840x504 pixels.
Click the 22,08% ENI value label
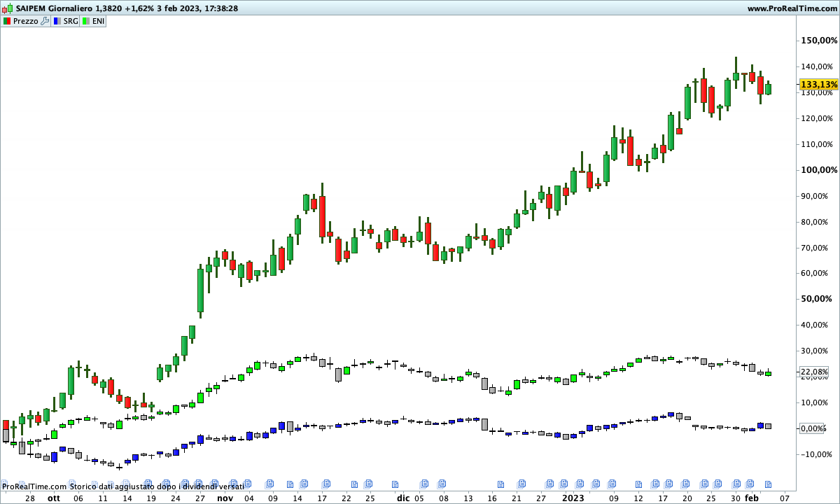(815, 371)
